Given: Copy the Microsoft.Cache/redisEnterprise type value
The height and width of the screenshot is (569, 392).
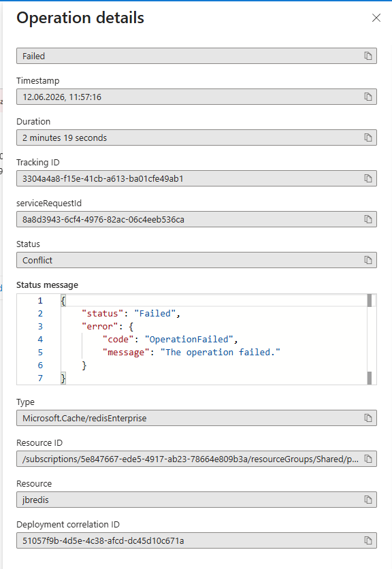Looking at the screenshot, I should (x=368, y=418).
